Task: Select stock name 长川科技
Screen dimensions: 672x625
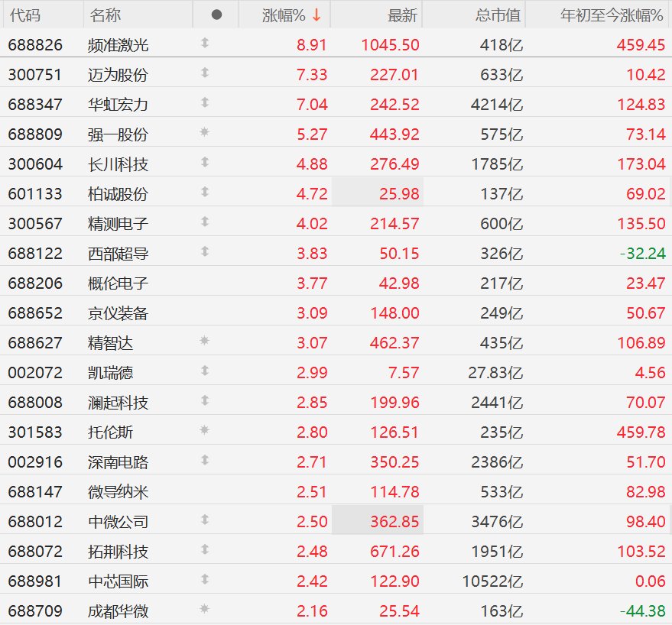Action: (x=118, y=164)
